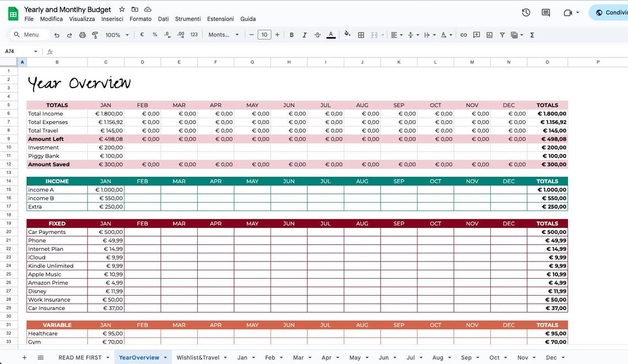Open the YearOverview sheet tab dropdown

tap(166, 357)
